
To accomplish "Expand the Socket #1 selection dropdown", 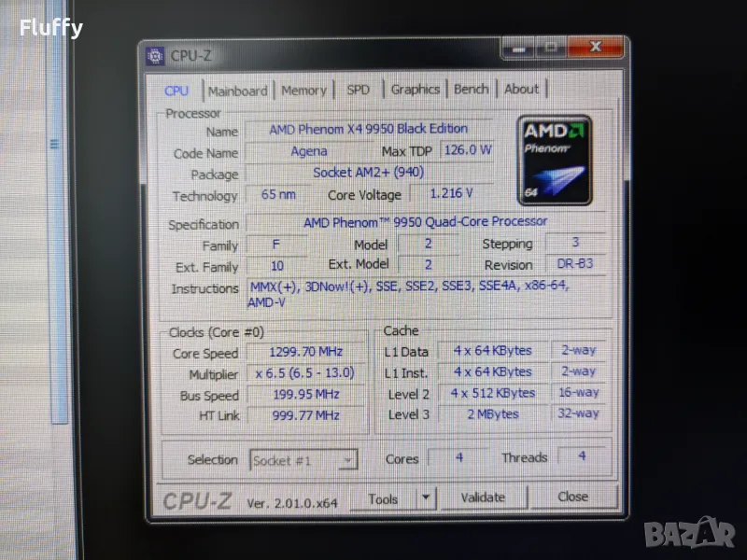I will coord(348,460).
